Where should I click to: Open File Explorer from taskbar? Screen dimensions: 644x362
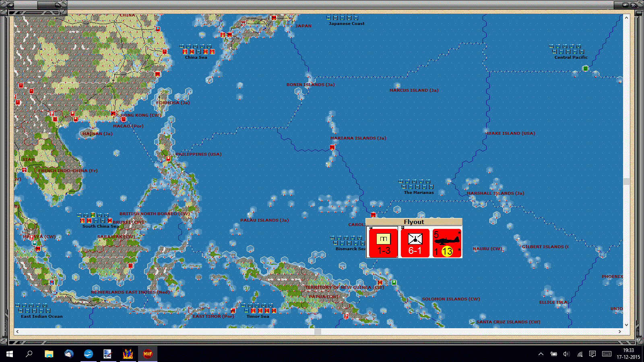pos(49,354)
